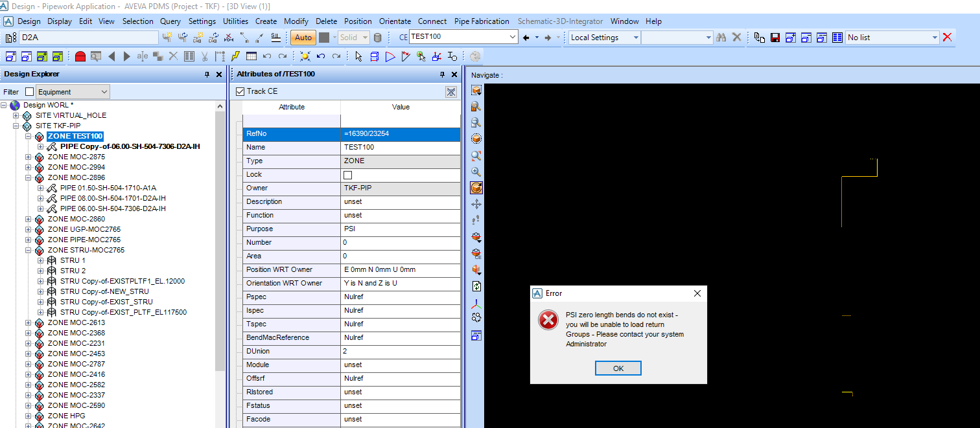Open the No list dropdown
This screenshot has width=980, height=428.
935,38
